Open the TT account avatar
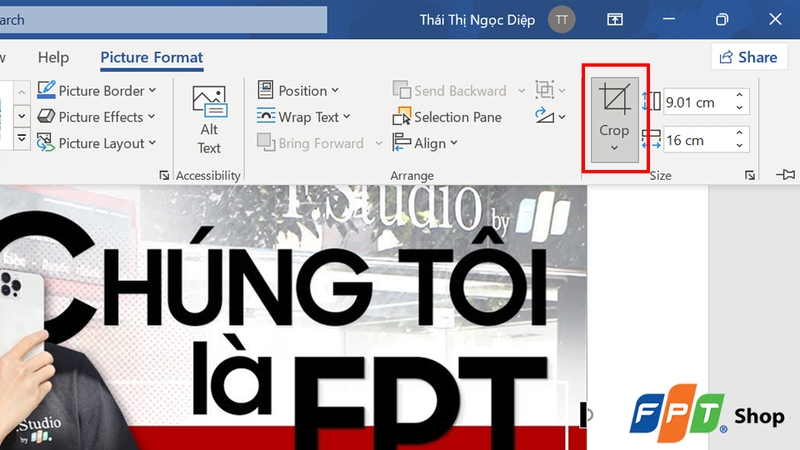The width and height of the screenshot is (800, 450). pos(561,20)
